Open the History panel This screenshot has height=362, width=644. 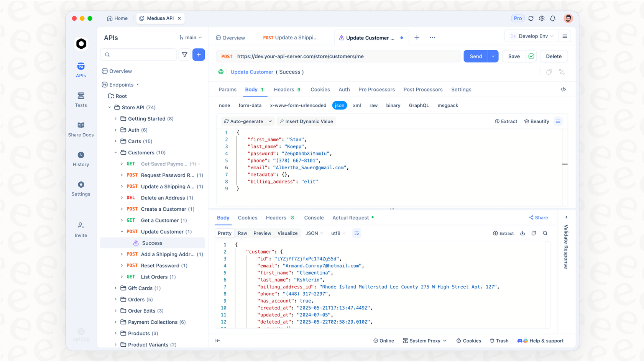81,159
